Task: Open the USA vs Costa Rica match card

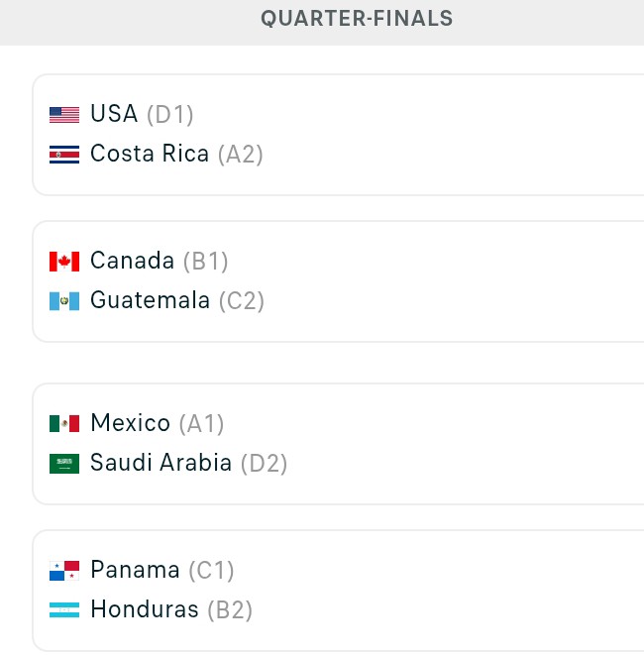Action: pyautogui.click(x=338, y=135)
